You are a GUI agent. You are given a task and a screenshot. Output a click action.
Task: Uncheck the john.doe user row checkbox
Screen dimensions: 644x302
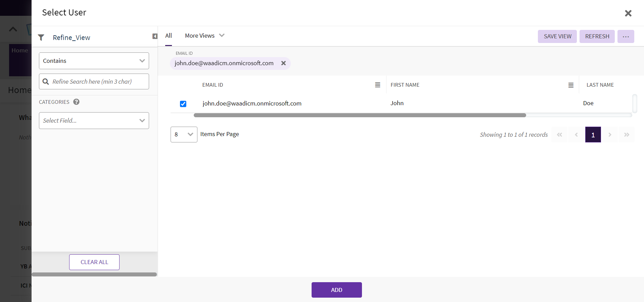[183, 104]
